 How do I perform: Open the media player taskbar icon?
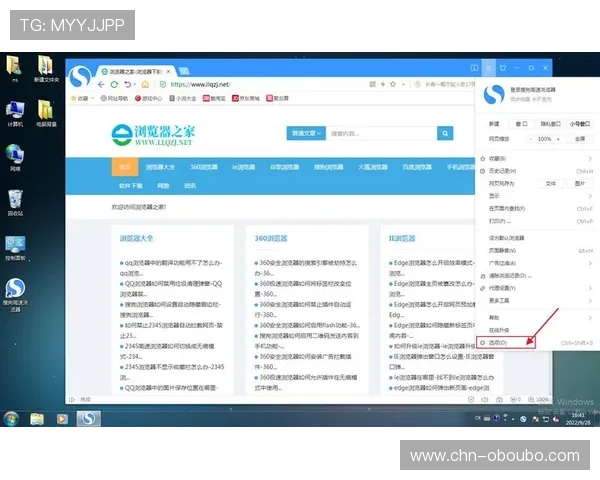pyautogui.click(x=62, y=419)
